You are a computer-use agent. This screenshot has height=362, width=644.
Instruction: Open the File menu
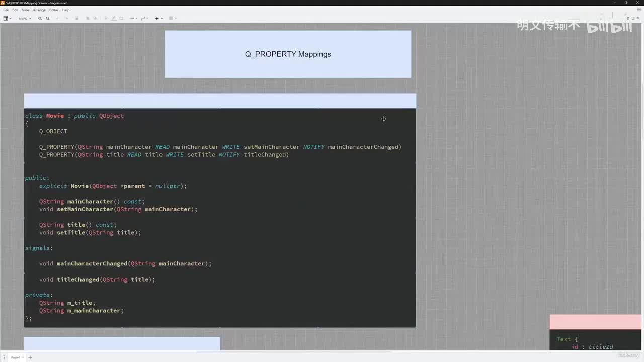[x=6, y=10]
